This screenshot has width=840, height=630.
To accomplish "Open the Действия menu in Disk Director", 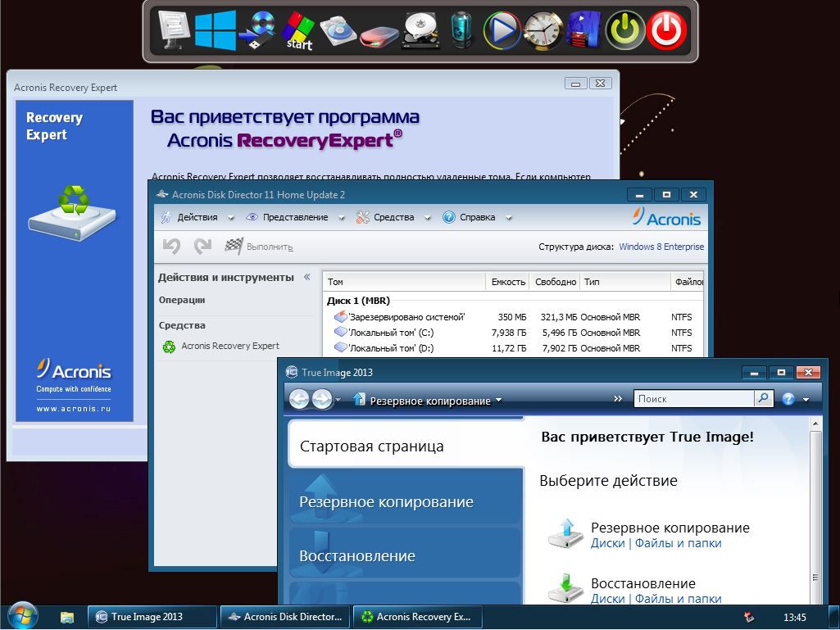I will (198, 217).
